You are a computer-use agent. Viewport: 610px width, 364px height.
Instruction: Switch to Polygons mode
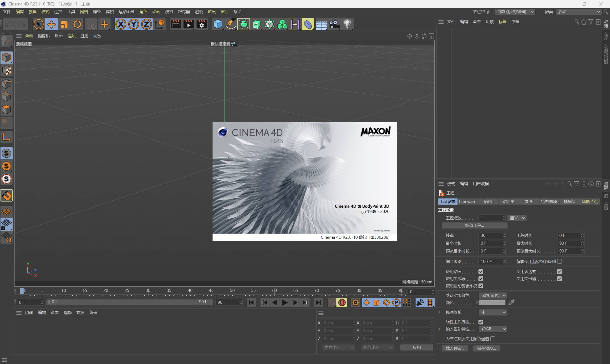click(x=7, y=109)
